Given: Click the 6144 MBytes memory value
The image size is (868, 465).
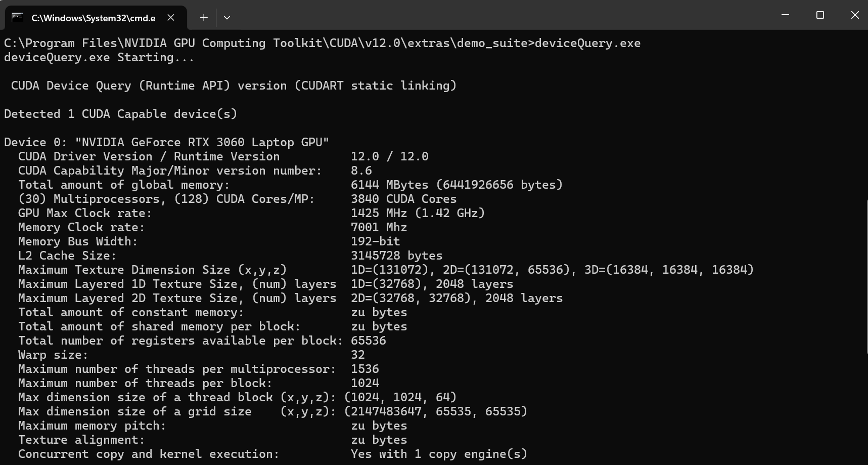Looking at the screenshot, I should pos(389,185).
